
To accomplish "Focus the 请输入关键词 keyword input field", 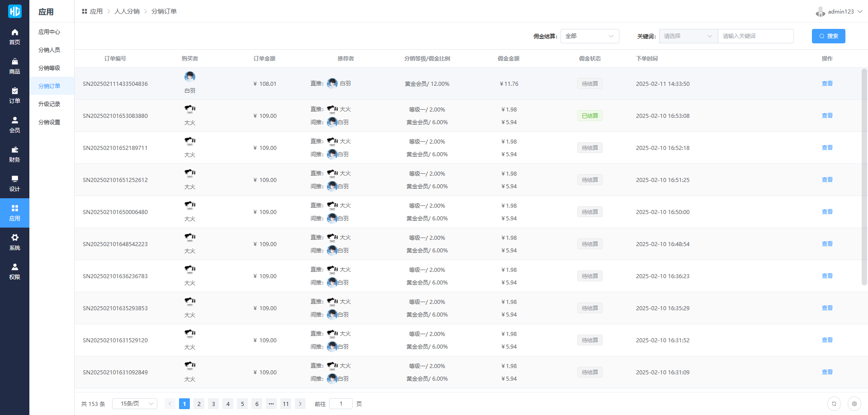I will 755,36.
